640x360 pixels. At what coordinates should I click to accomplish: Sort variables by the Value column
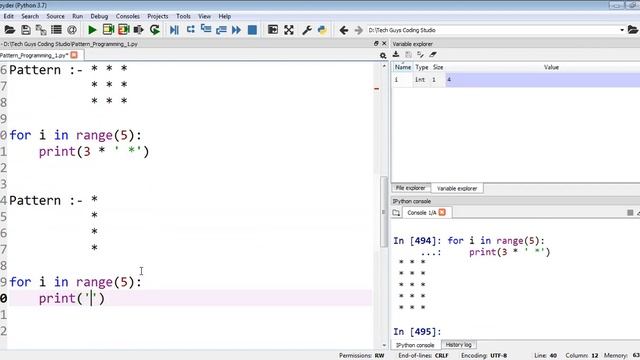click(x=551, y=67)
